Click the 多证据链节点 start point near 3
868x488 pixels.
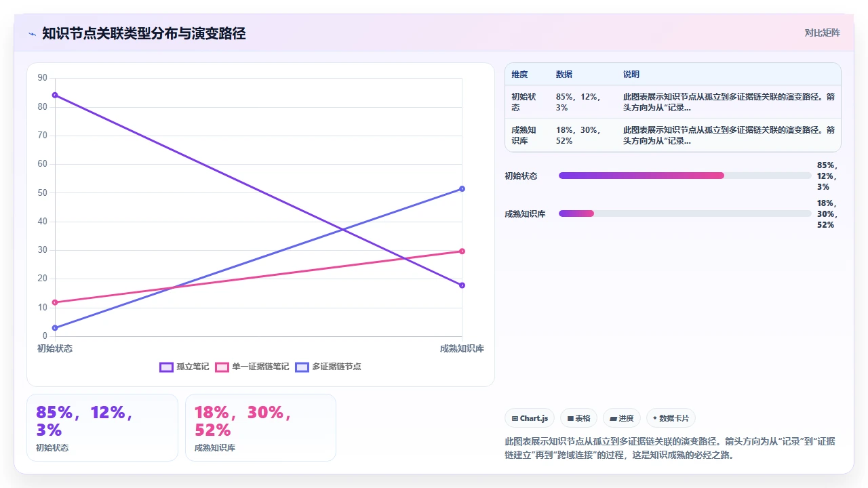(x=55, y=328)
